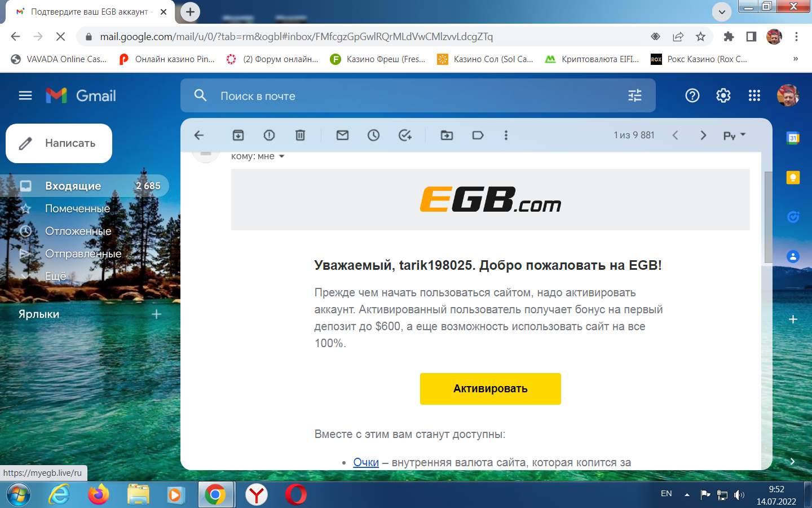The width and height of the screenshot is (812, 508).
Task: Open 'Рокс Казино' bookmark
Action: tap(699, 59)
